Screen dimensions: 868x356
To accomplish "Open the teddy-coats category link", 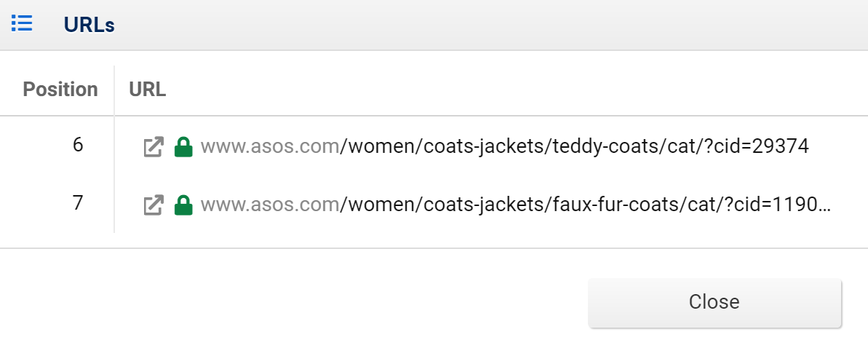I will coord(504,147).
